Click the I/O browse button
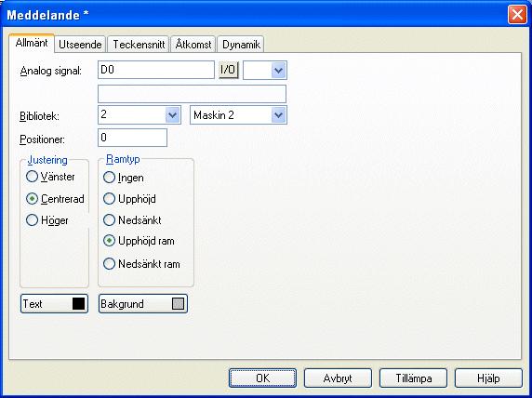Image resolution: width=532 pixels, height=398 pixels. (x=229, y=70)
